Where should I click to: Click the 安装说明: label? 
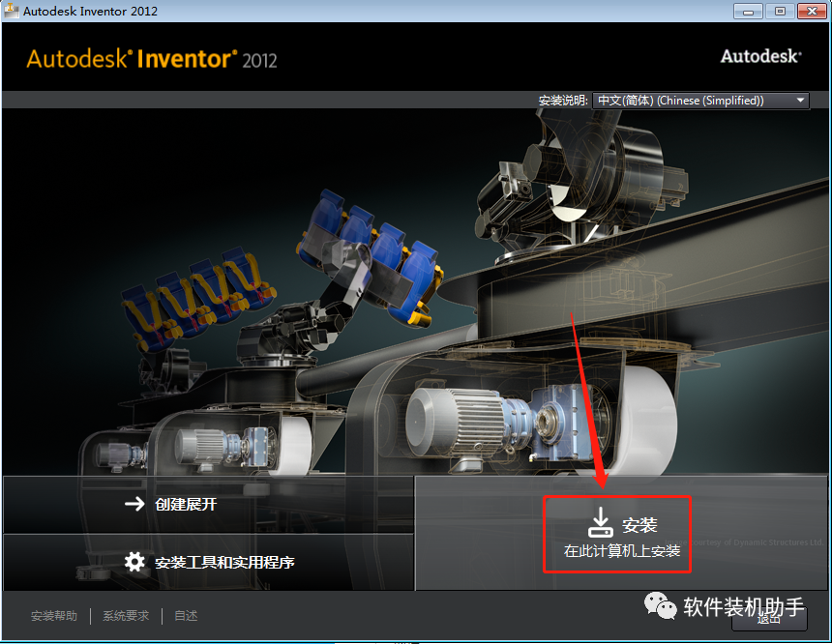click(x=563, y=101)
